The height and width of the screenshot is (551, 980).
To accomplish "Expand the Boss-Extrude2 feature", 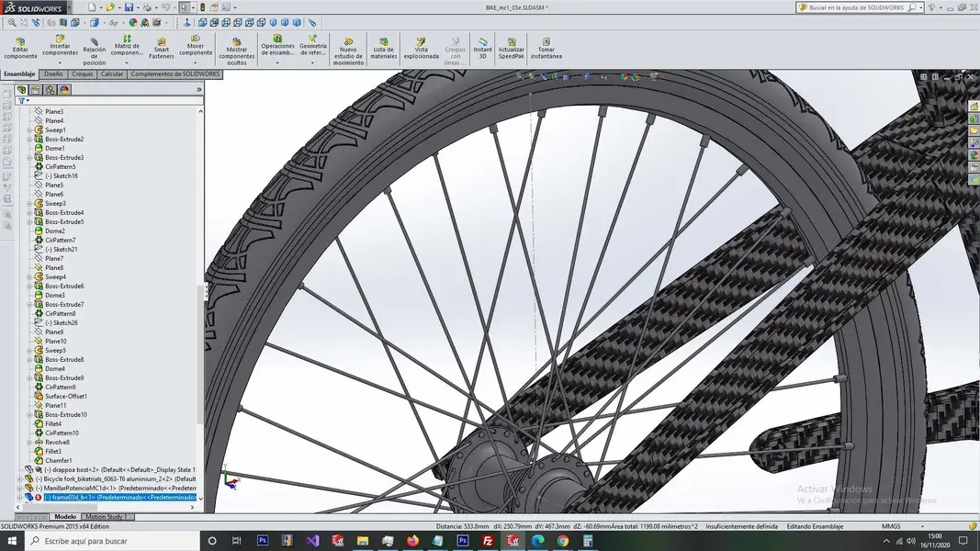I will [29, 140].
